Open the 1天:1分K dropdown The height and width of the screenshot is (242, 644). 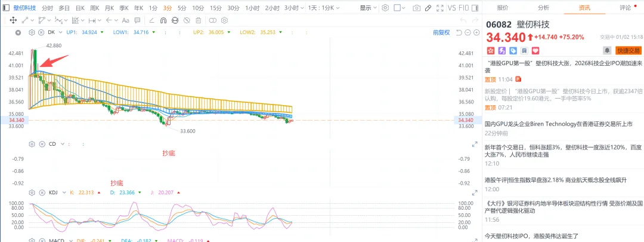[324, 8]
